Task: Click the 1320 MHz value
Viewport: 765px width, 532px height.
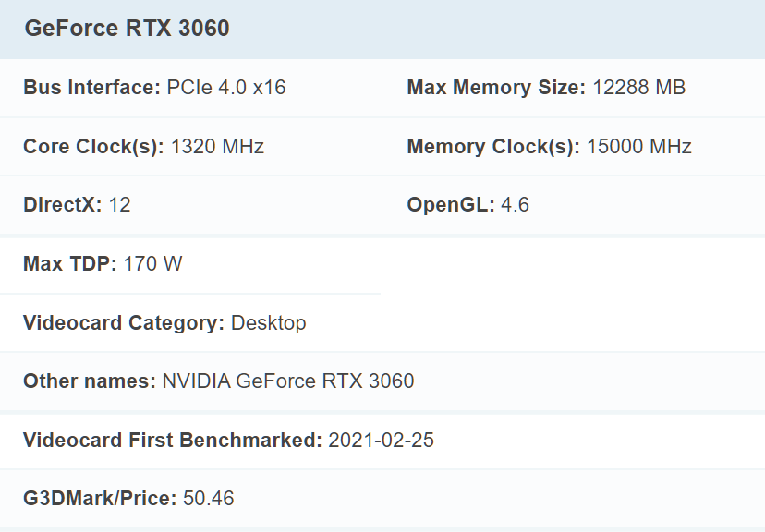Action: tap(218, 147)
